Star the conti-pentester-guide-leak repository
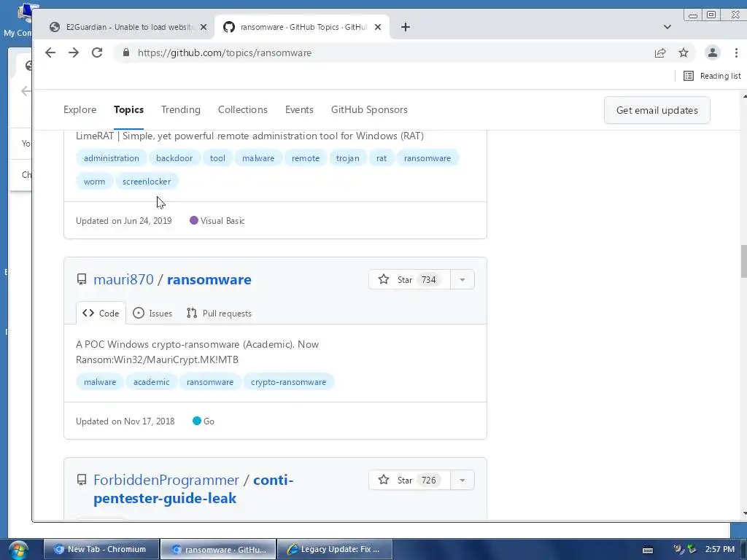747x560 pixels. click(x=410, y=480)
